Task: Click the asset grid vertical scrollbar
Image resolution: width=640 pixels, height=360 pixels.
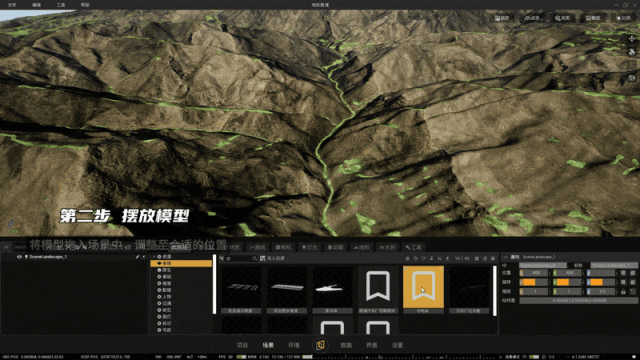Action: coord(495,291)
